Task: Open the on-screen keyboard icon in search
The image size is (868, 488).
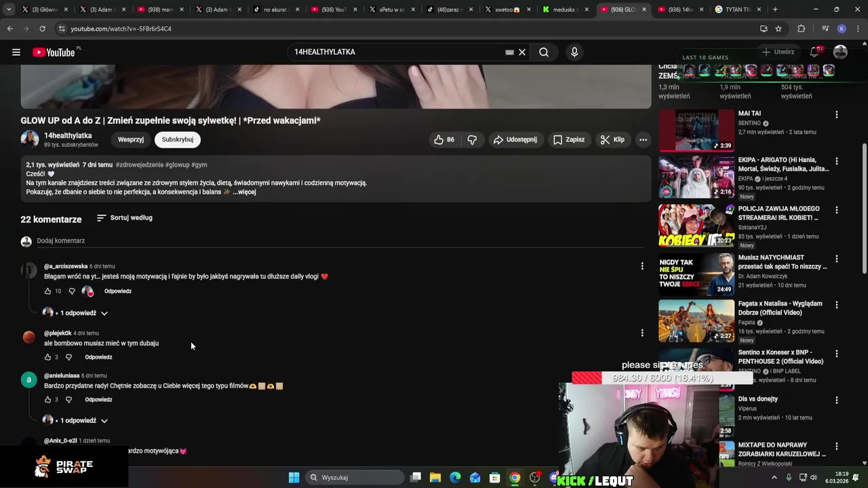Action: point(509,52)
